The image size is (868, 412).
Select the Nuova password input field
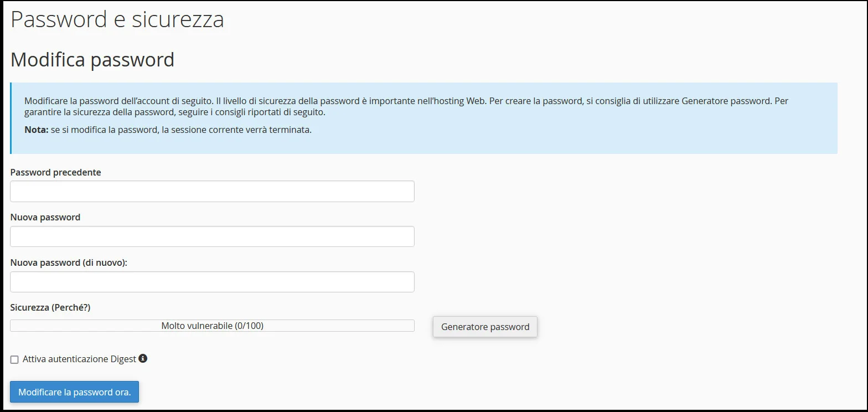212,236
